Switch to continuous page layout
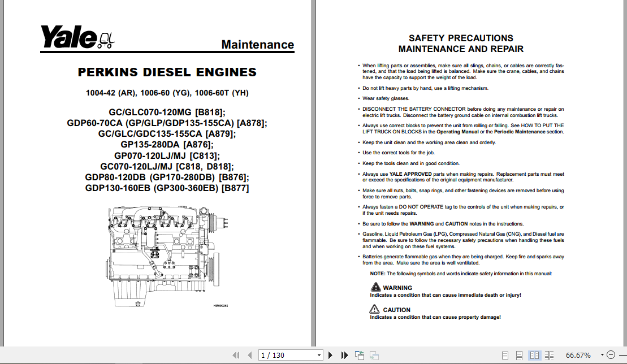The width and height of the screenshot is (627, 364). pyautogui.click(x=520, y=355)
